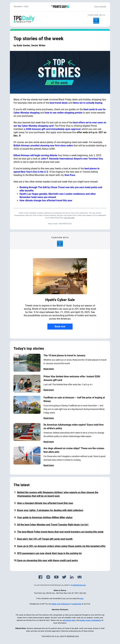Image resolution: width=120 pixels, height=644 pixels.
Task: Open the unsubscribe link
Action: [76, 604]
